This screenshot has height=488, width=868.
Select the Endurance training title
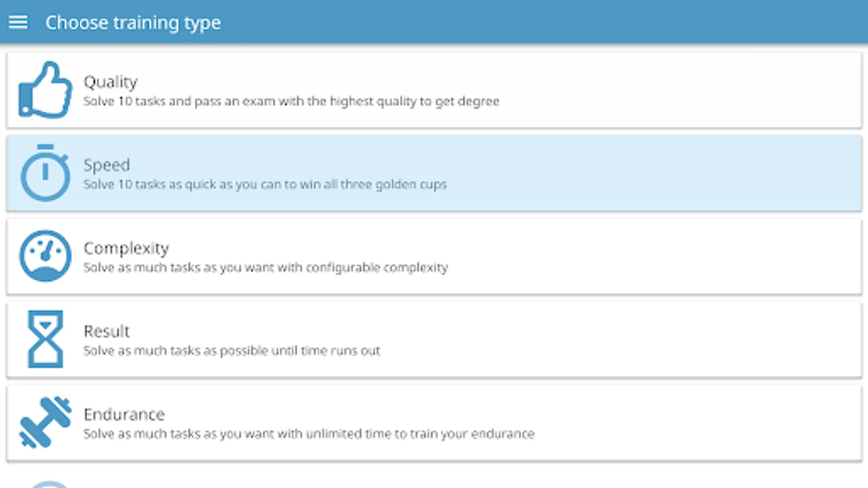[124, 414]
